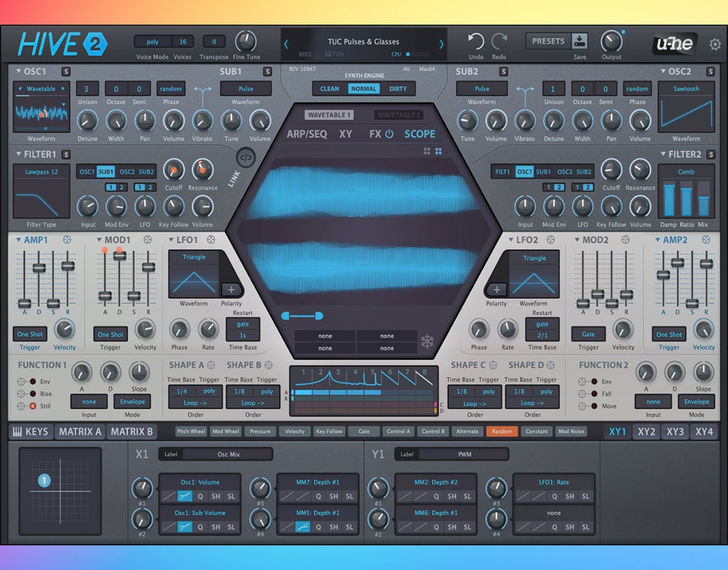Viewport: 728px width, 570px height.
Task: Open the OSC1 Wavetable type selector
Action: click(41, 88)
